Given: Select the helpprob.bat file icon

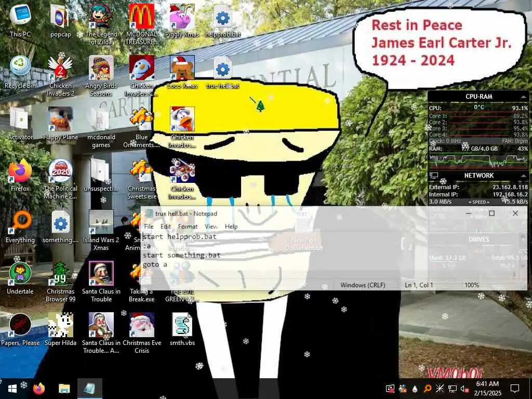Looking at the screenshot, I should tap(223, 20).
